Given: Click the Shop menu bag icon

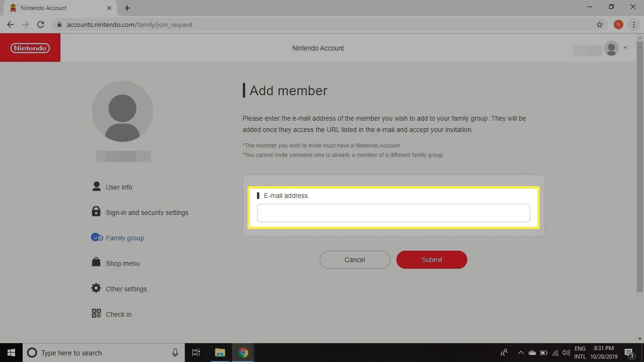Looking at the screenshot, I should pos(96,262).
